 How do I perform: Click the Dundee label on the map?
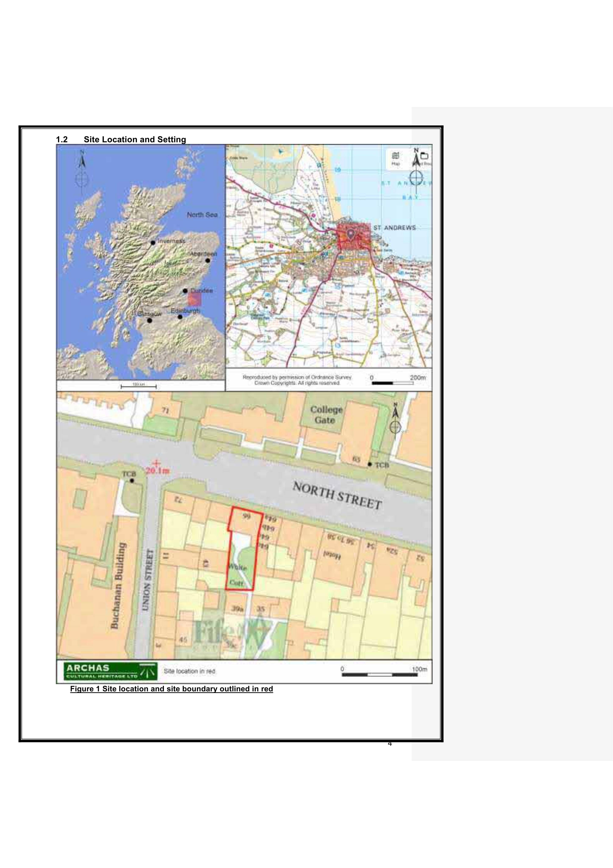202,291
